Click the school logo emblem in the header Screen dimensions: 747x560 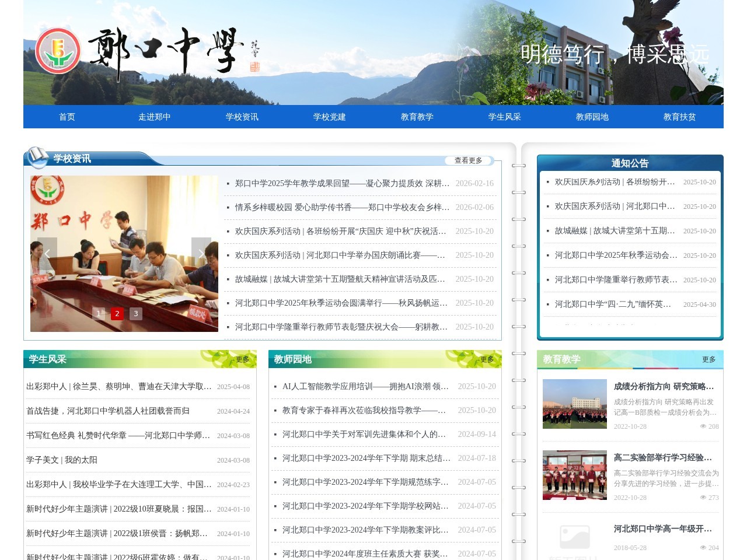tap(58, 51)
